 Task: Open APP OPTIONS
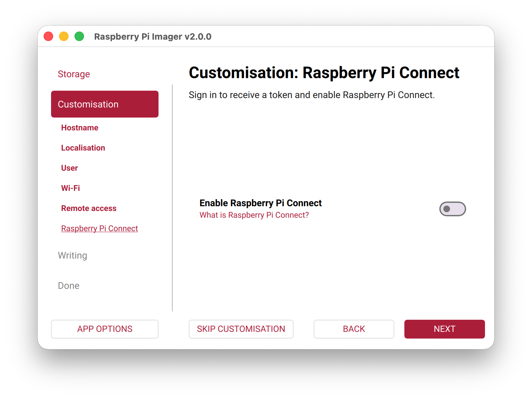pyautogui.click(x=105, y=329)
